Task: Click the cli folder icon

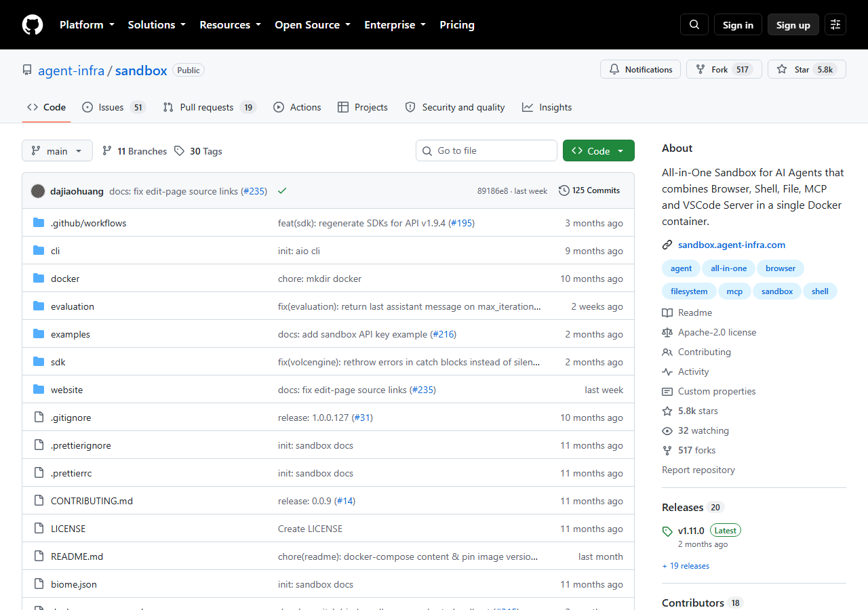Action: (39, 251)
